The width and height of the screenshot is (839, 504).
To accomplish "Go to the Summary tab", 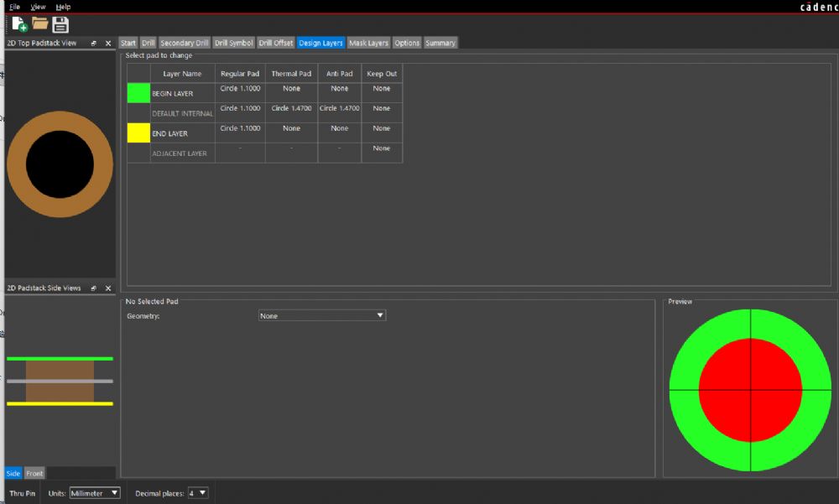I will [x=440, y=43].
